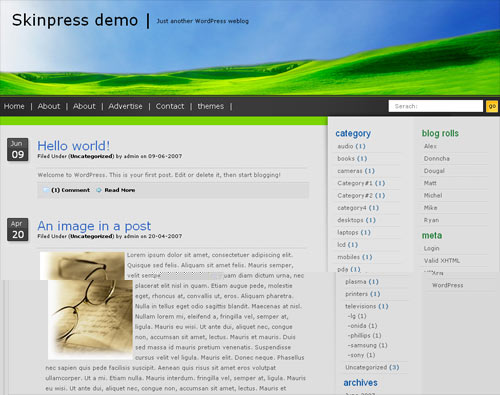Click Uncategorized under Hello world post
500x395 pixels.
click(x=92, y=156)
